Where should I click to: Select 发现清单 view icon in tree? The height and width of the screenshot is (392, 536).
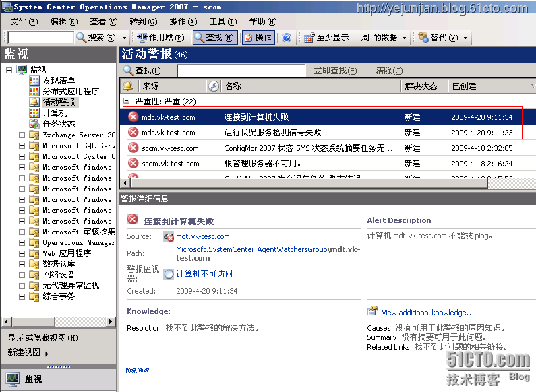[34, 81]
